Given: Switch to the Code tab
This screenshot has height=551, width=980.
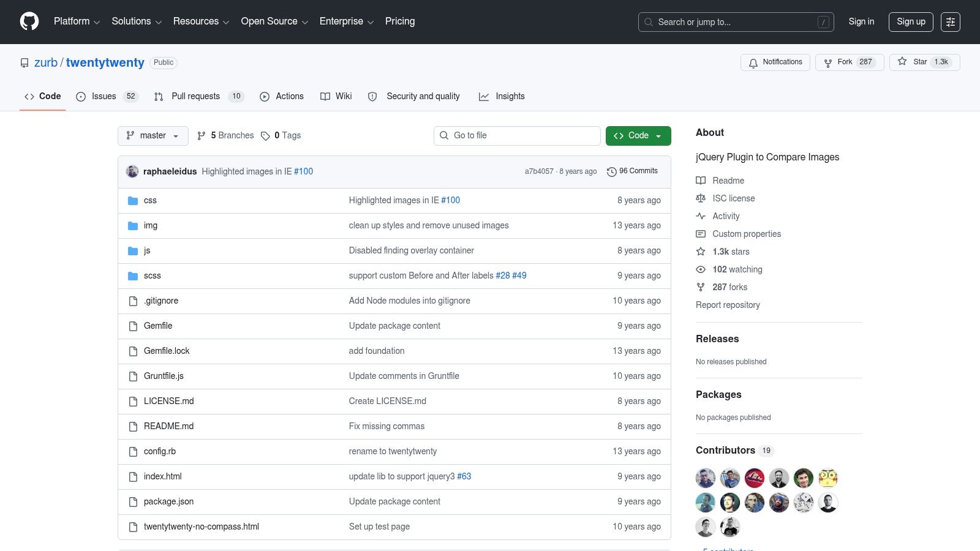Looking at the screenshot, I should pyautogui.click(x=43, y=96).
